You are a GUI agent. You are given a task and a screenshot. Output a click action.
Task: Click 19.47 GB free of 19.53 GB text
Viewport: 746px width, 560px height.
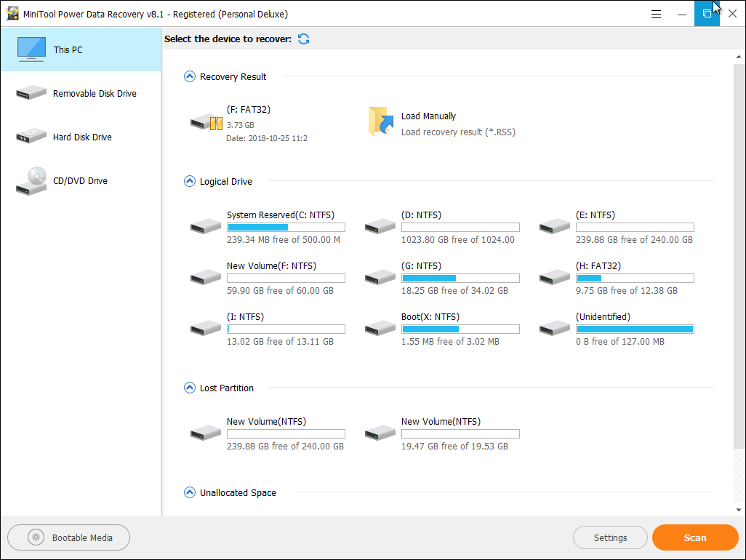[454, 447]
